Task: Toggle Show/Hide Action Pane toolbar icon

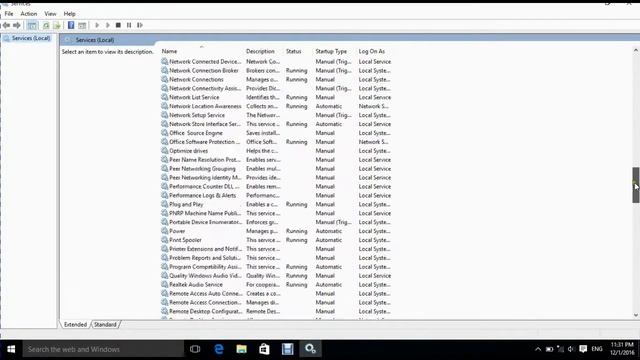Action: [x=82, y=25]
